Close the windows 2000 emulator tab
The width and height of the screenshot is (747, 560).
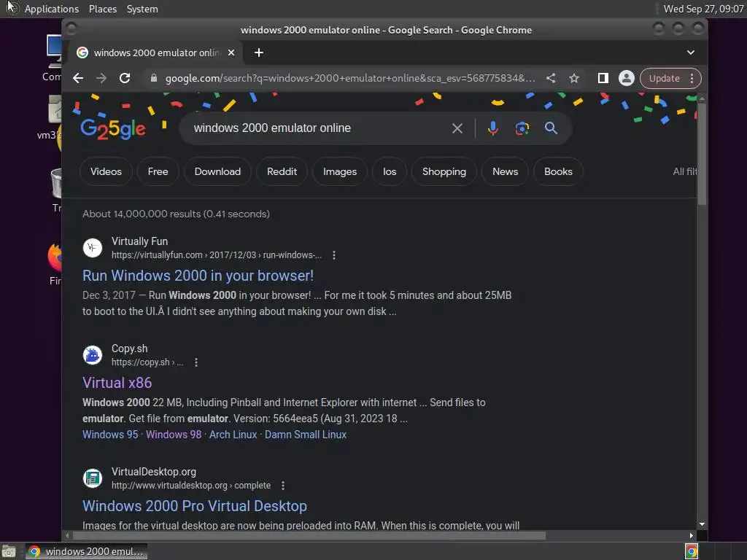pyautogui.click(x=231, y=52)
